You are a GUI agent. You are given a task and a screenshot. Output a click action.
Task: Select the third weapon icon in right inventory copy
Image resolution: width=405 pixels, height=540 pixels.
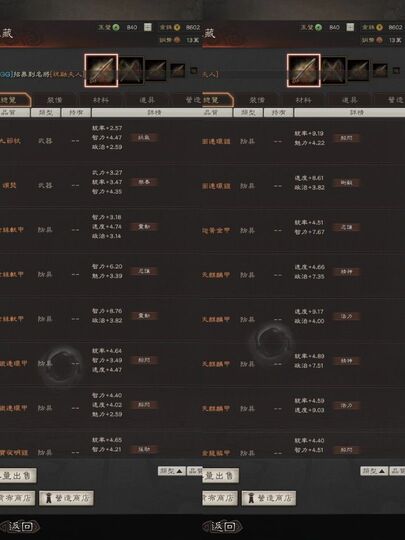click(x=358, y=71)
